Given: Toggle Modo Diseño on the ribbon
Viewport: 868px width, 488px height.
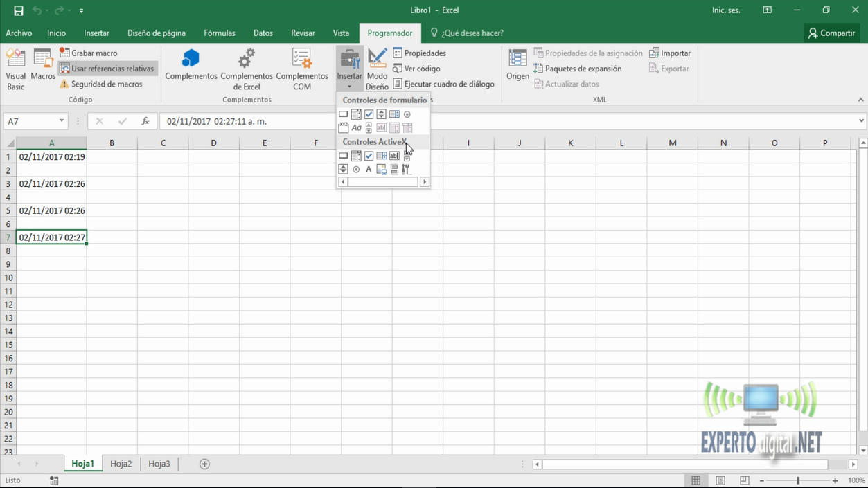Looking at the screenshot, I should click(377, 69).
